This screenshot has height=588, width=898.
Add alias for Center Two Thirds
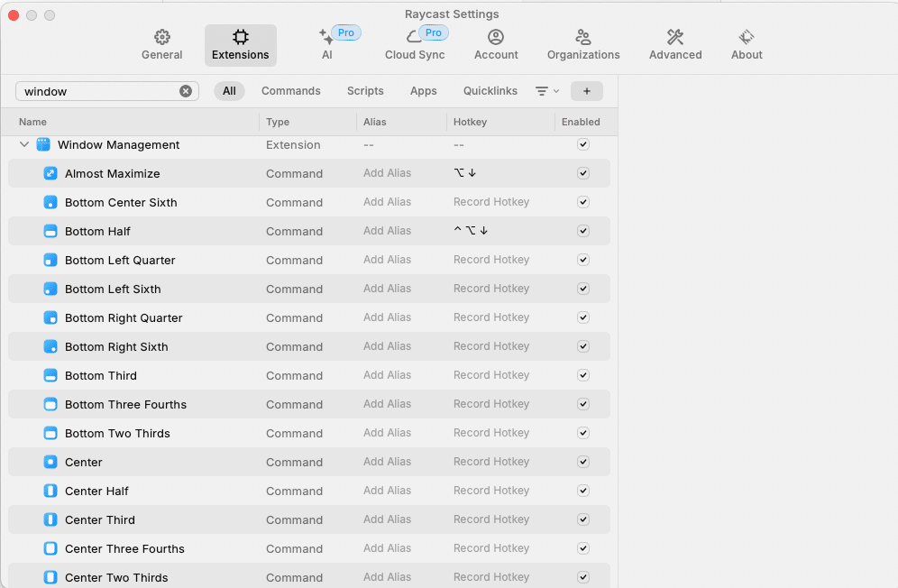(x=387, y=577)
